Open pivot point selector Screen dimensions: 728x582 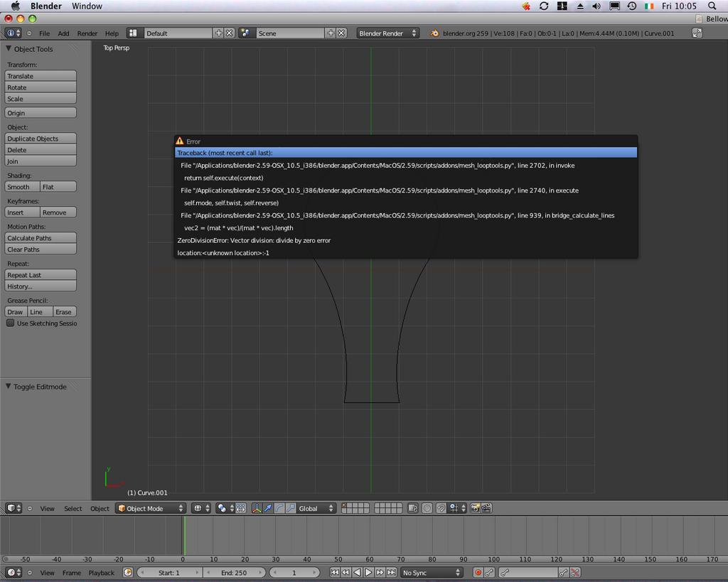point(225,508)
